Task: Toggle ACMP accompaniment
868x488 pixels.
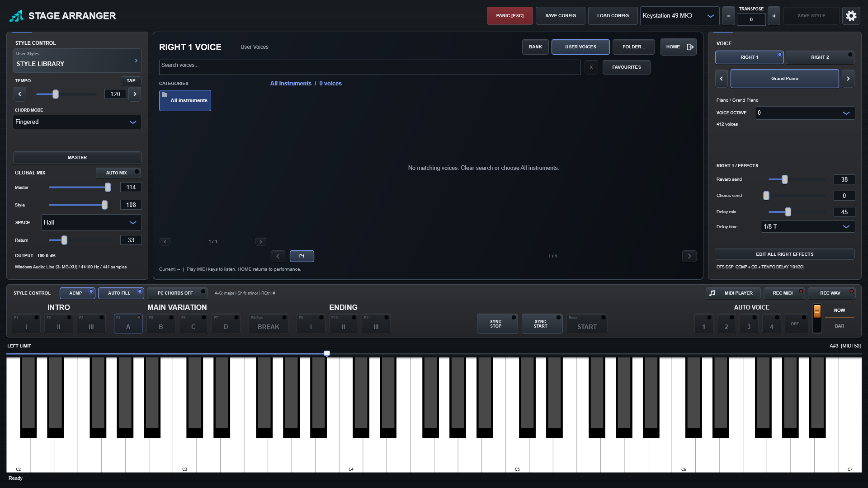Action: pyautogui.click(x=77, y=293)
